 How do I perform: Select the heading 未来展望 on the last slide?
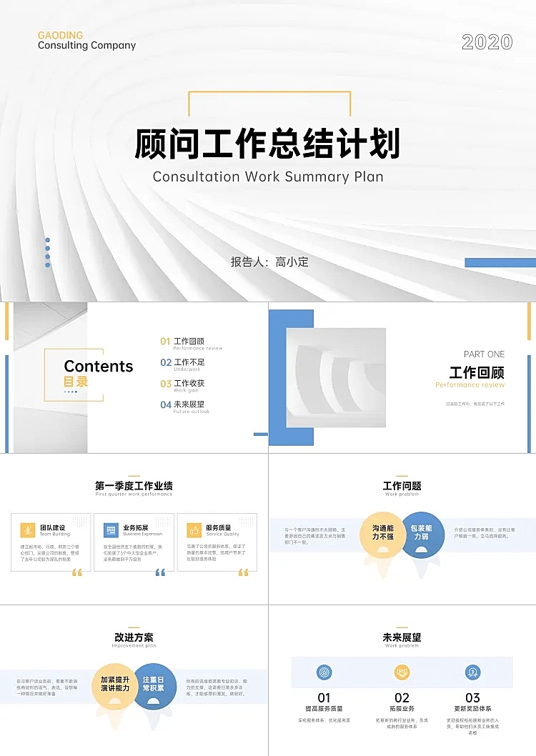[x=402, y=637]
